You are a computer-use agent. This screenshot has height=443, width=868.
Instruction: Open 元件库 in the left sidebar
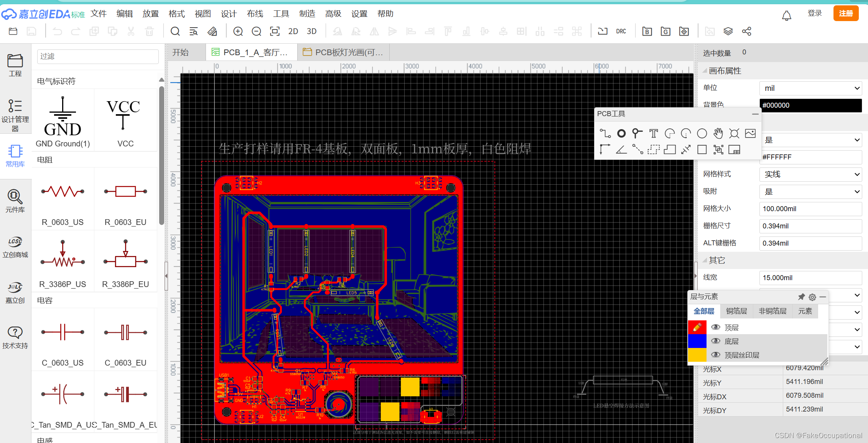click(15, 201)
